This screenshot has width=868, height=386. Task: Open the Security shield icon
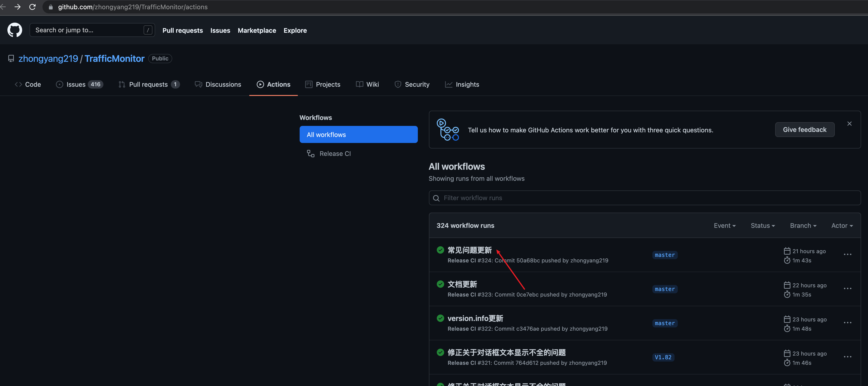tap(398, 84)
